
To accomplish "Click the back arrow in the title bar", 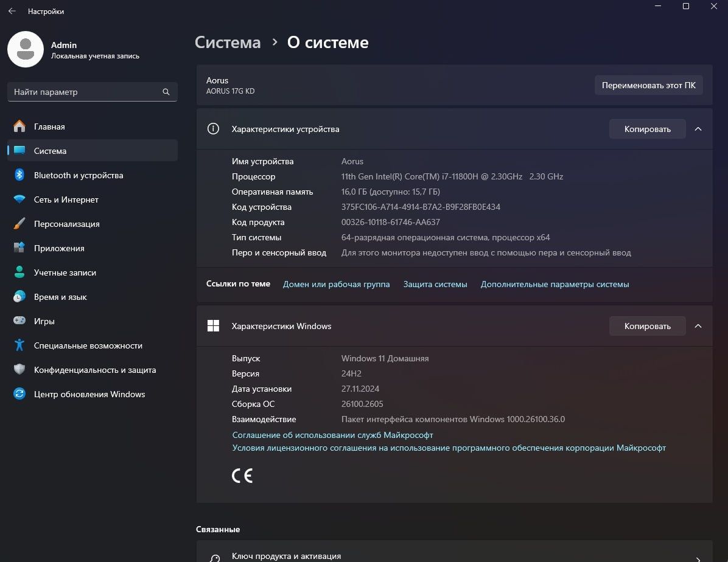I will 12,11.
